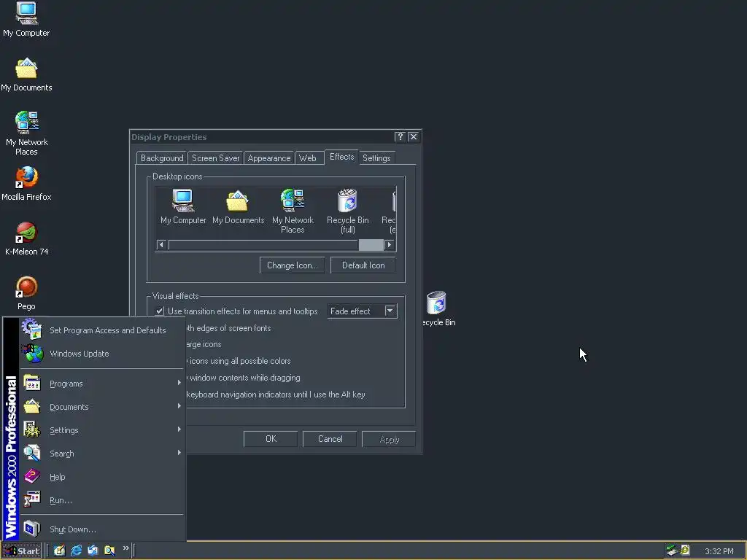
Task: Click the 3:32 PM taskbar clock
Action: point(719,551)
